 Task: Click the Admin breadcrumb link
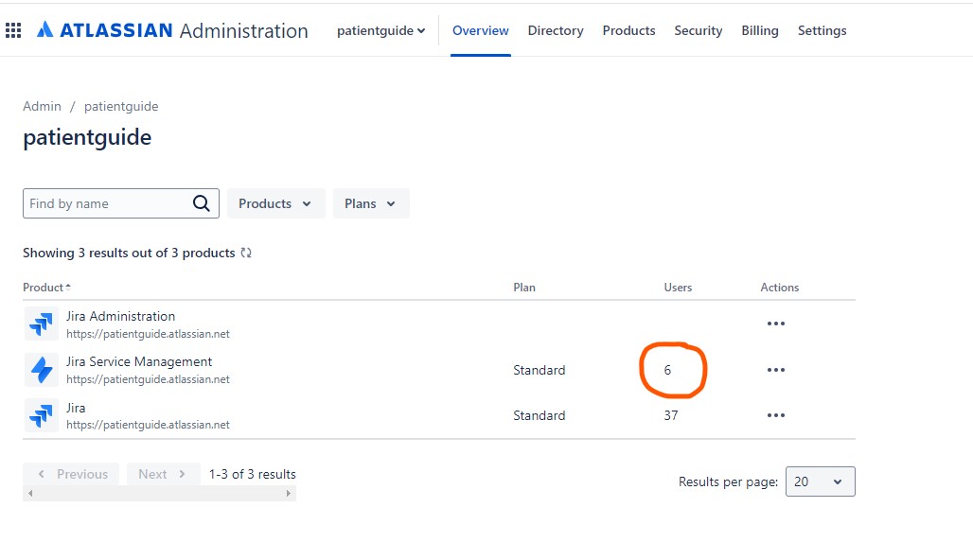pos(43,106)
